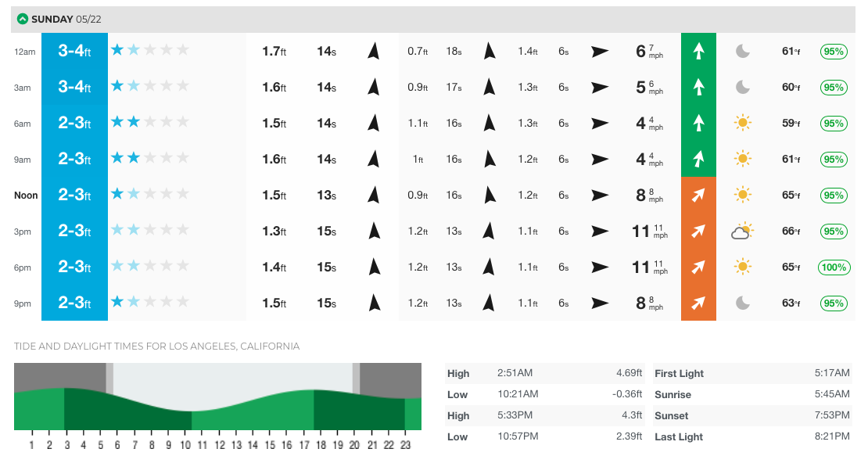The width and height of the screenshot is (868, 456).
Task: Click the 10:21AM Low tide row
Action: point(544,394)
